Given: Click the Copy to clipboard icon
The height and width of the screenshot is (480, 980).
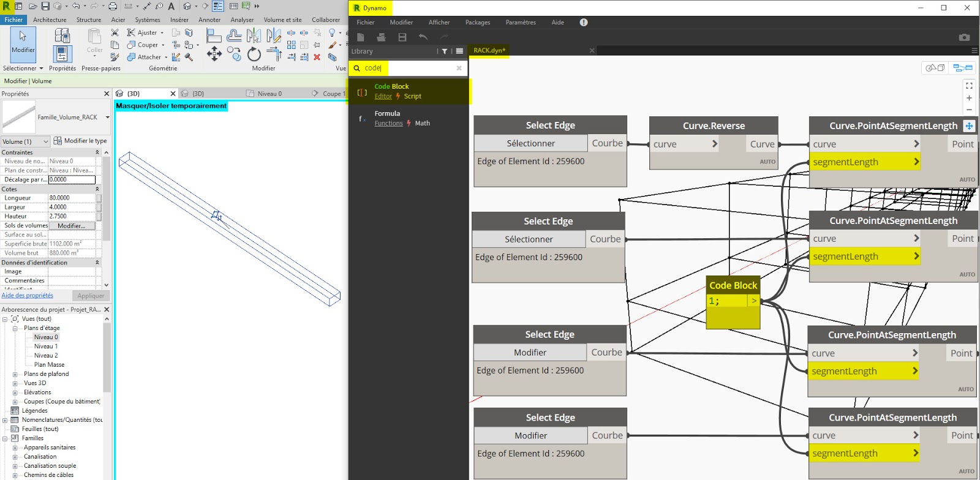Looking at the screenshot, I should click(115, 45).
